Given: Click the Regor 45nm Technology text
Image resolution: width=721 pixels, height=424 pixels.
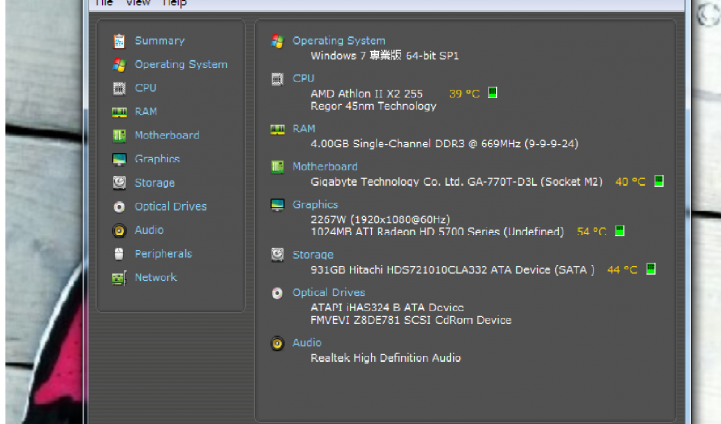Looking at the screenshot, I should (373, 107).
